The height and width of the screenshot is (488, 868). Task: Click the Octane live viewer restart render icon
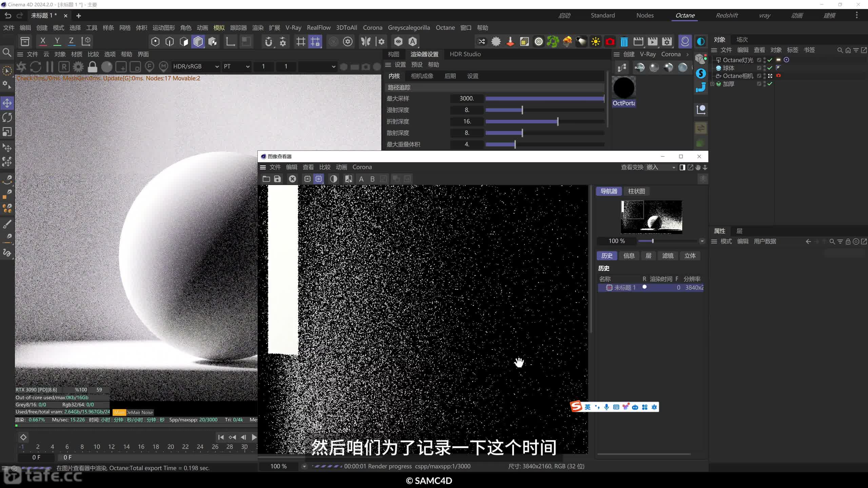[x=35, y=66]
